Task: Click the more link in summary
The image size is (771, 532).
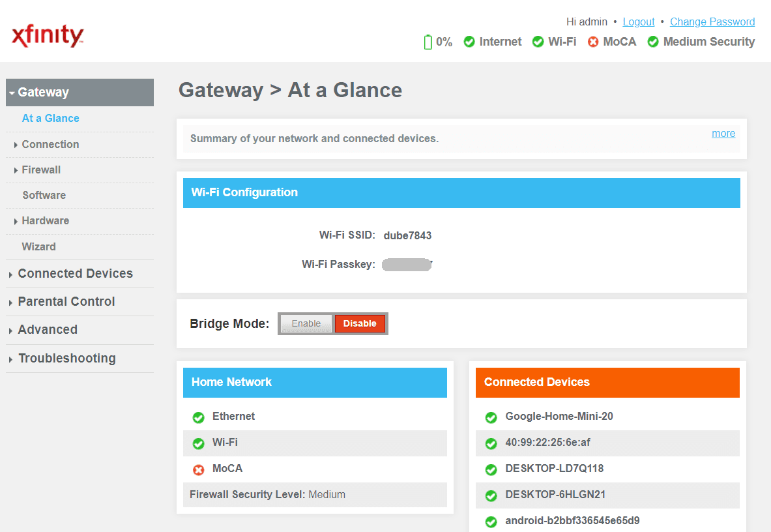Action: pyautogui.click(x=723, y=134)
